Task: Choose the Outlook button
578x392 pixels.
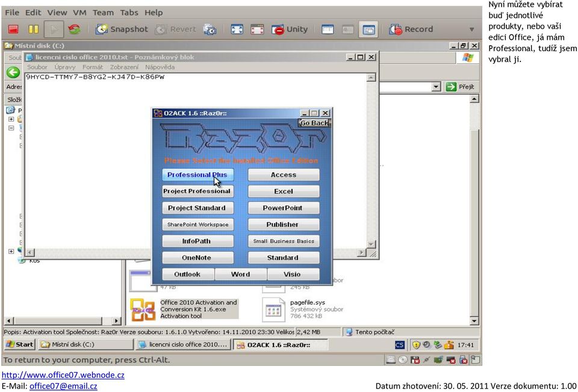Action: click(x=188, y=275)
